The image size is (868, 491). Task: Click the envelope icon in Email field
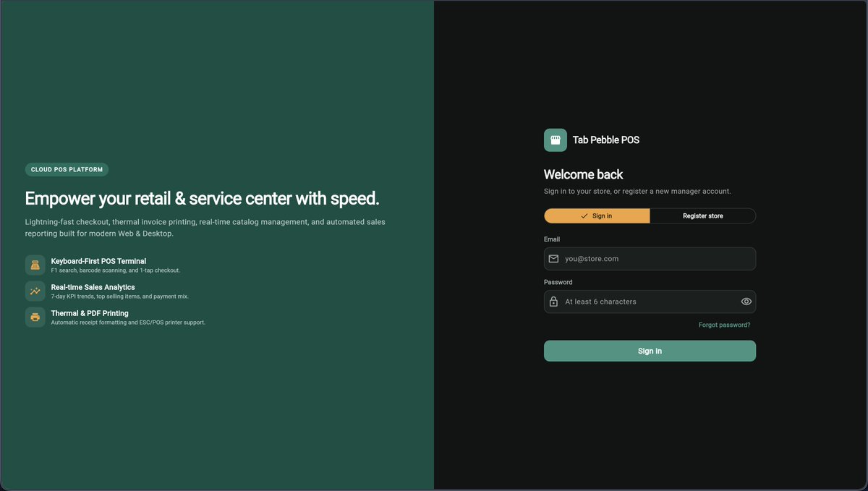[554, 259]
